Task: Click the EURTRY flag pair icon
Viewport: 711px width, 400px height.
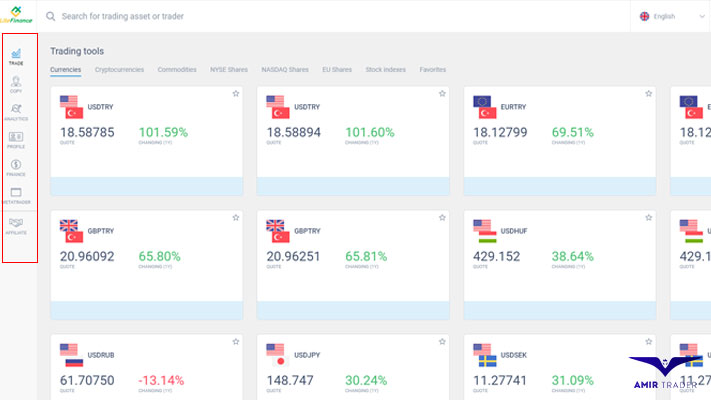Action: click(x=485, y=107)
